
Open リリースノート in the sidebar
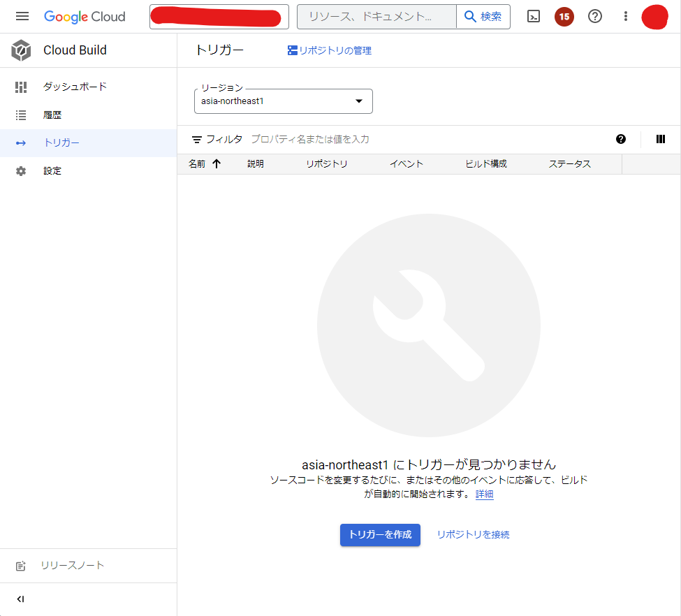point(88,566)
